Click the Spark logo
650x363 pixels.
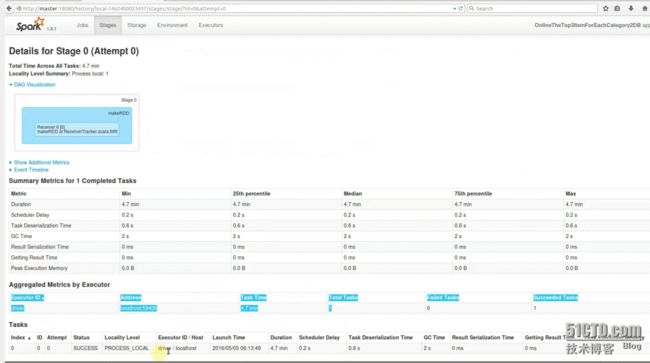coord(30,25)
